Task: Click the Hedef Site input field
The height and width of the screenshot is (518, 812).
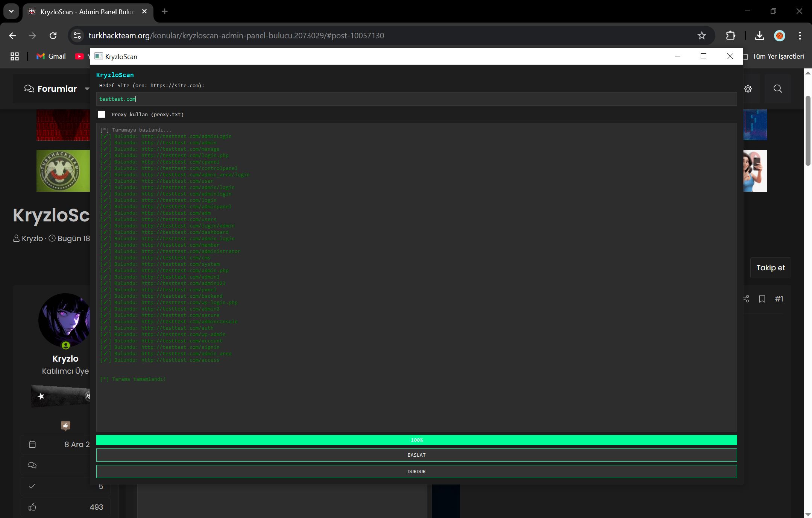Action: [x=416, y=99]
